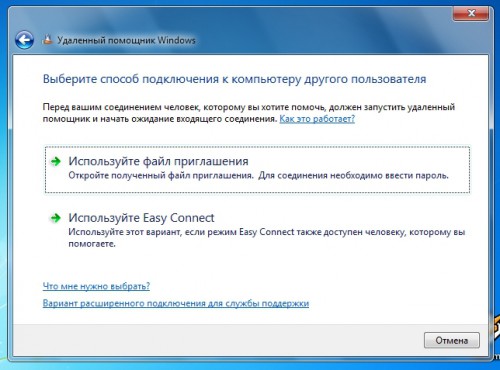The width and height of the screenshot is (500, 370).
Task: Cancel the wizard with Отмена button
Action: [x=452, y=340]
